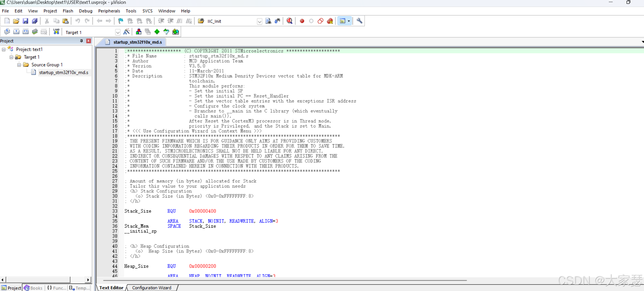Select startup_stm32f10x_md.s in the project tree
This screenshot has width=644, height=291.
pyautogui.click(x=63, y=72)
